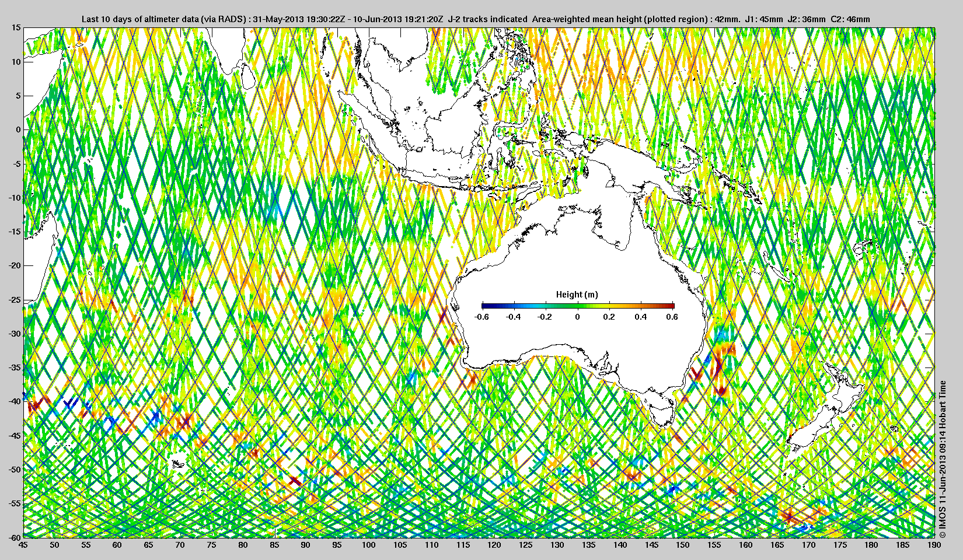Click 'J-2 tracks indicated' in title
Image resolution: width=963 pixels, height=560 pixels.
pyautogui.click(x=487, y=19)
